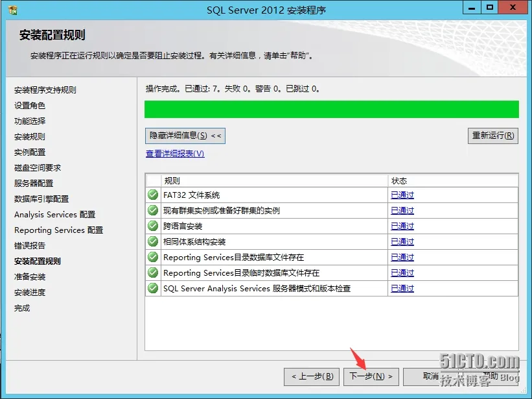Click green check icon for 相同体系结构安装
Image resolution: width=532 pixels, height=399 pixels.
click(x=153, y=242)
